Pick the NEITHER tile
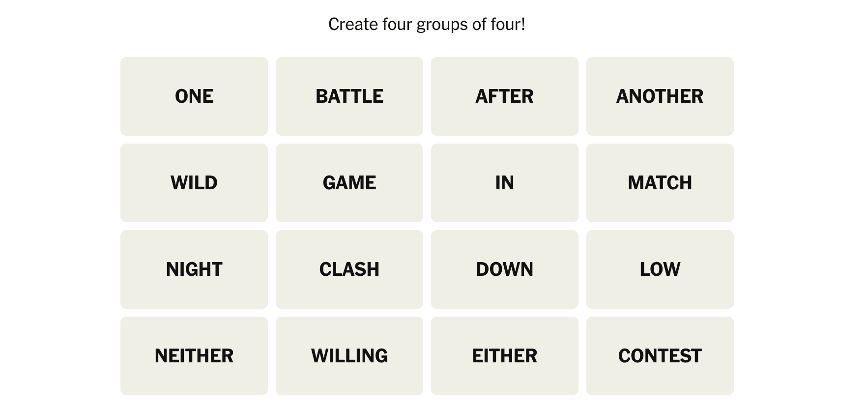Viewport: 868px width, 412px height. click(x=194, y=356)
